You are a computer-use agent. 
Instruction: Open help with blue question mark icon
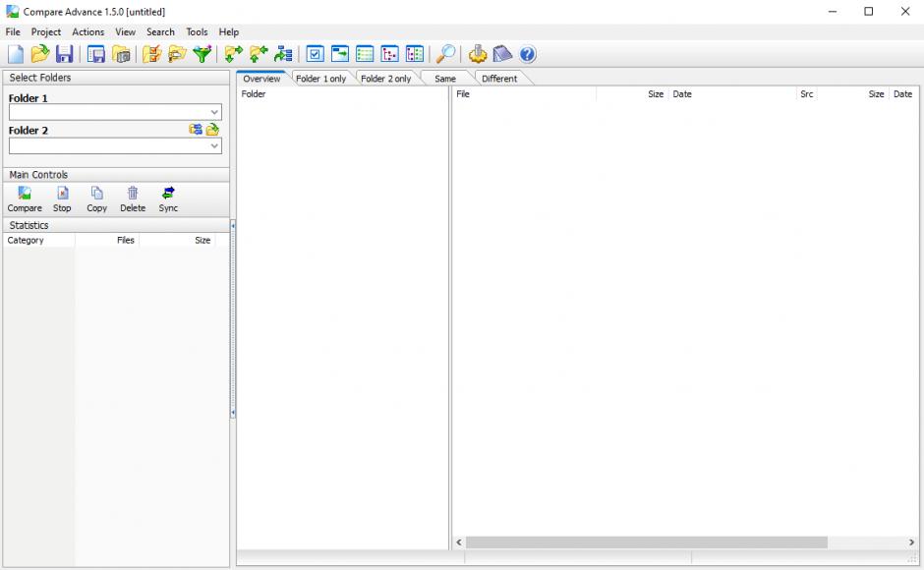[x=528, y=54]
